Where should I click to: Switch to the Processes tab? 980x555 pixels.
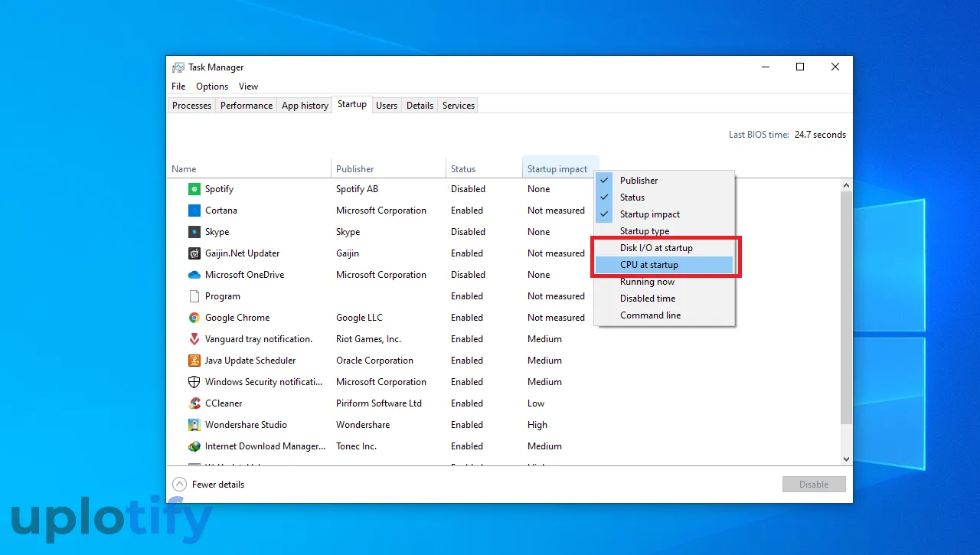pyautogui.click(x=191, y=106)
